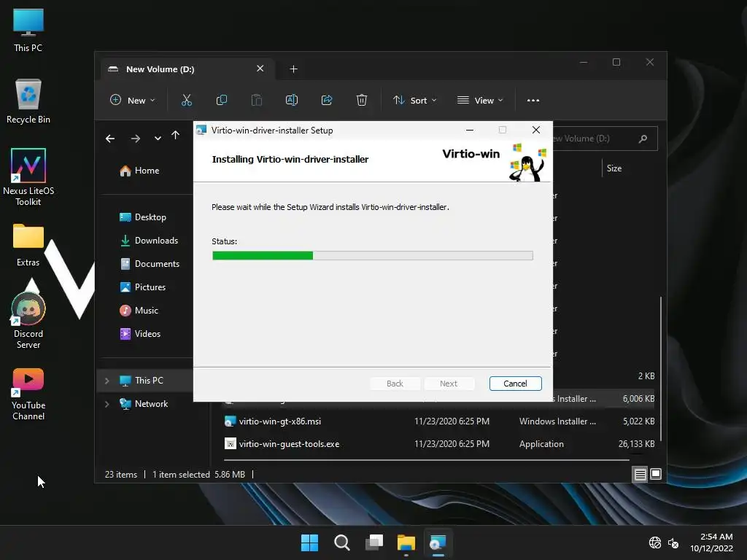This screenshot has height=560, width=747.
Task: Open recent locations chevron dropdown
Action: click(x=158, y=138)
